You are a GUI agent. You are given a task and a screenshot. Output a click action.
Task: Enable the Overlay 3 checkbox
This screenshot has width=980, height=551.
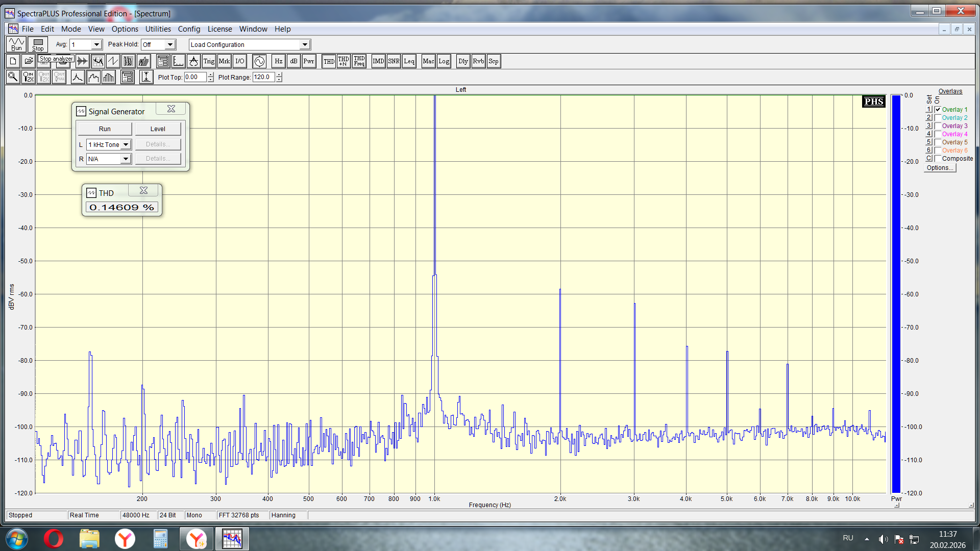coord(938,126)
